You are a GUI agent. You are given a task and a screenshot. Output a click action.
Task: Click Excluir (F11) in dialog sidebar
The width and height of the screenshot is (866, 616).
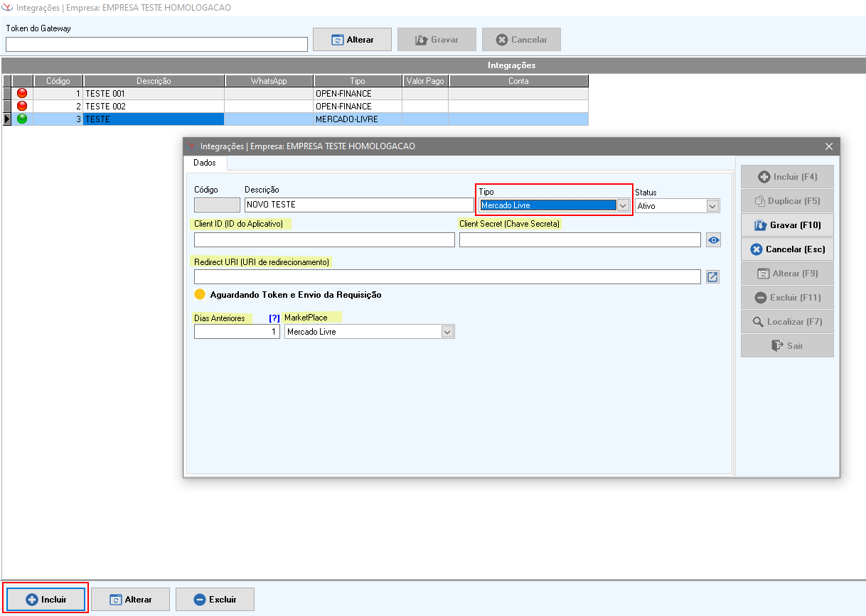[x=787, y=298]
